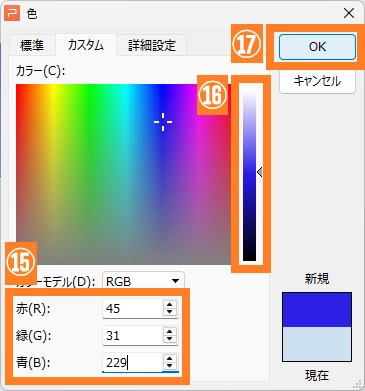Select the カスタム tab

86,45
